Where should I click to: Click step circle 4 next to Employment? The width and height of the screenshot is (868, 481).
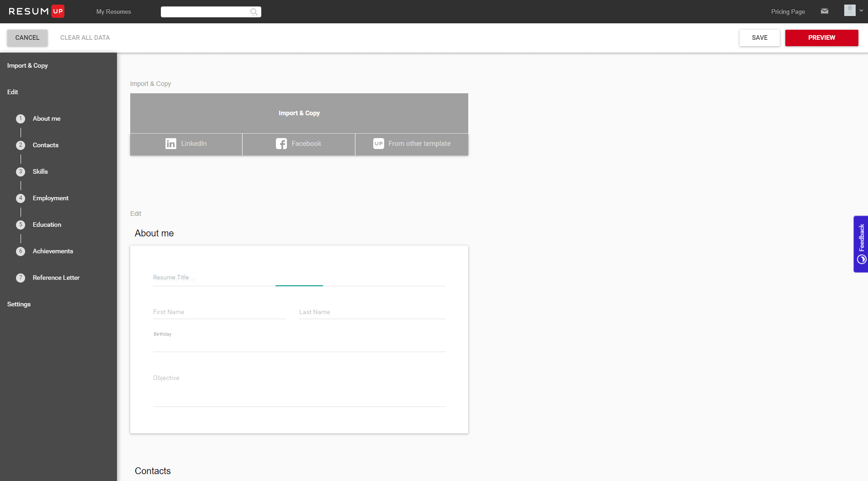click(21, 198)
